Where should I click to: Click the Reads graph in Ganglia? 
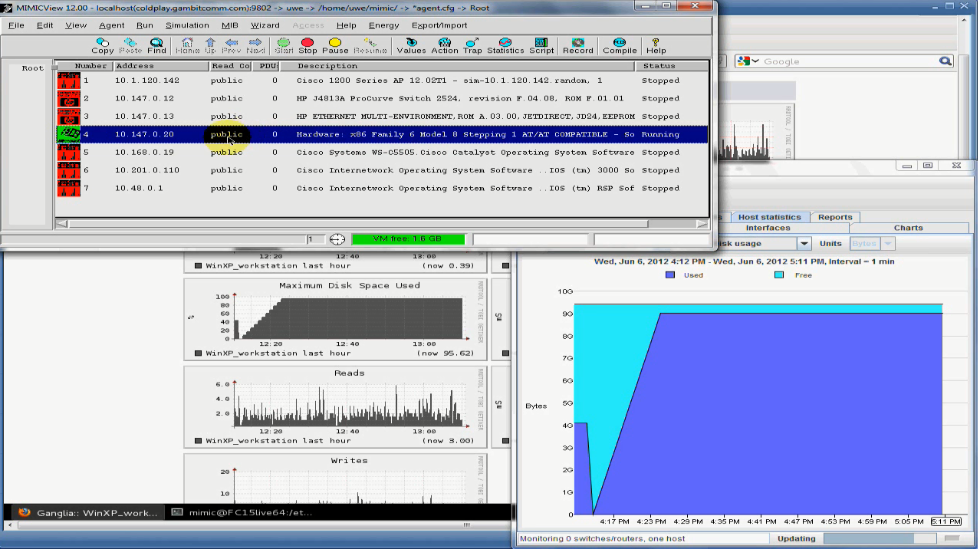(x=336, y=406)
